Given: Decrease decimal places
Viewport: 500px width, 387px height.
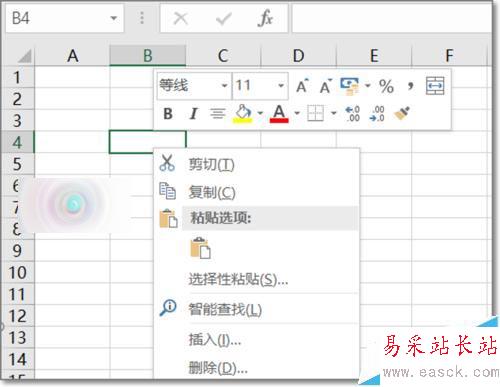Looking at the screenshot, I should pyautogui.click(x=377, y=114).
